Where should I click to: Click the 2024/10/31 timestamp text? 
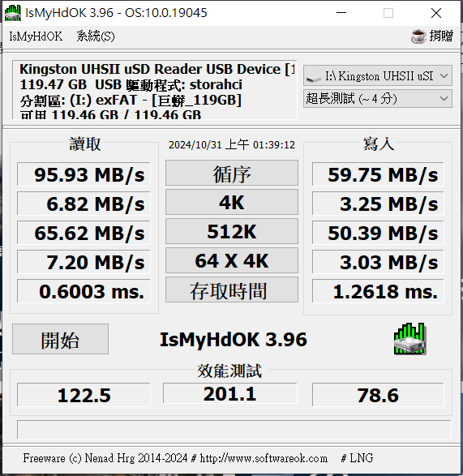click(232, 144)
